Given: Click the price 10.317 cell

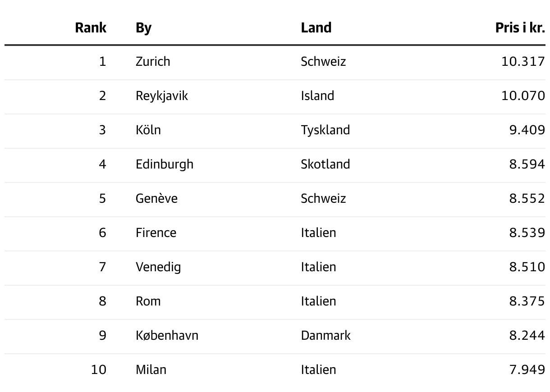Looking at the screenshot, I should click(x=523, y=61).
